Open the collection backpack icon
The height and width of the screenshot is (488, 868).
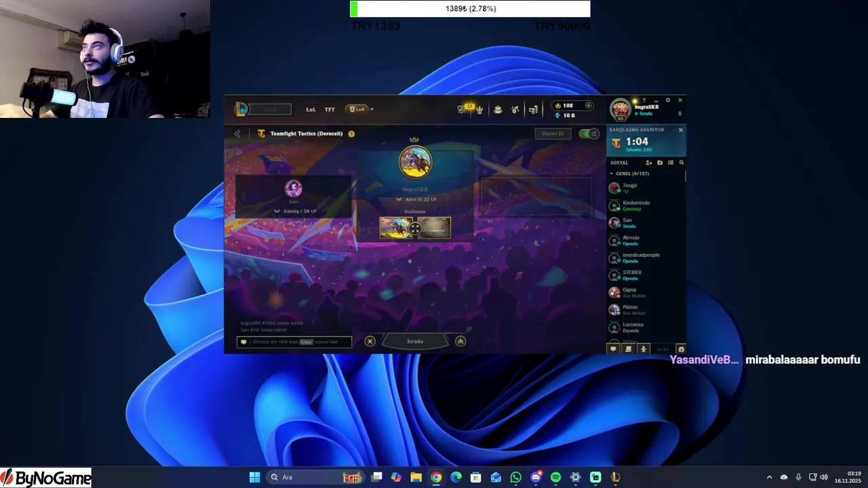point(498,109)
